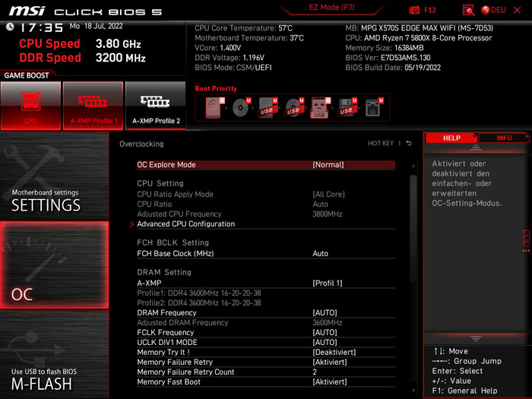The image size is (532, 399).
Task: Toggle the CPU Game Boost button
Action: [30, 106]
